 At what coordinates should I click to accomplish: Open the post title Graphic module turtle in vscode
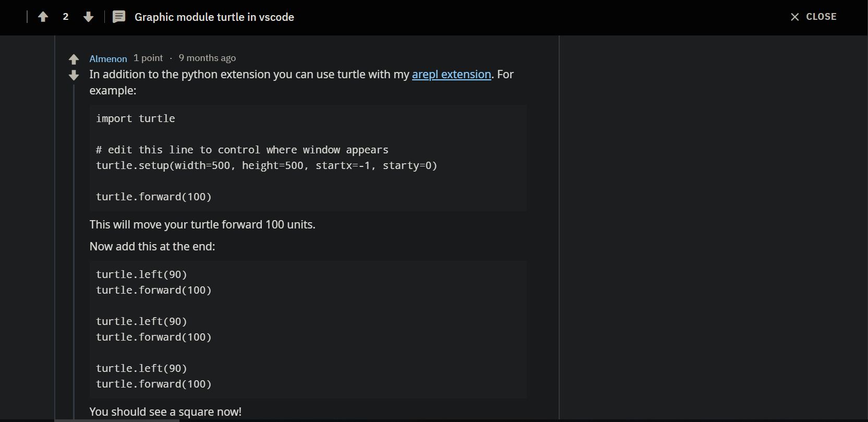tap(214, 17)
